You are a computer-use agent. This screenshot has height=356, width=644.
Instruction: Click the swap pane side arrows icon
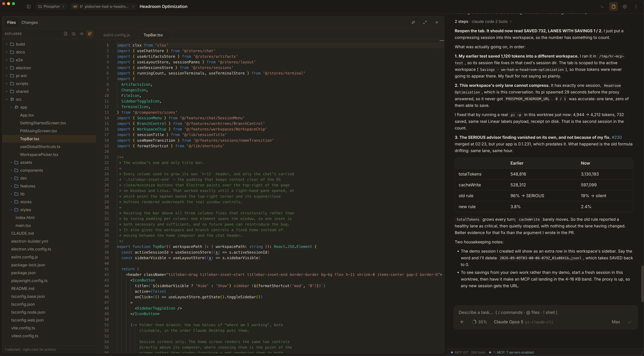point(413,23)
